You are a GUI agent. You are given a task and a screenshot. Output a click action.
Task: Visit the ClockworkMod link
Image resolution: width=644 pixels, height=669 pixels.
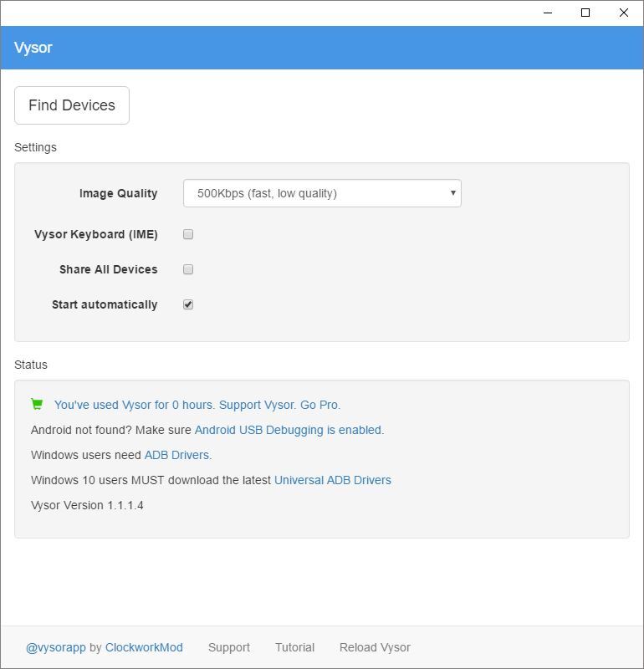pyautogui.click(x=144, y=647)
